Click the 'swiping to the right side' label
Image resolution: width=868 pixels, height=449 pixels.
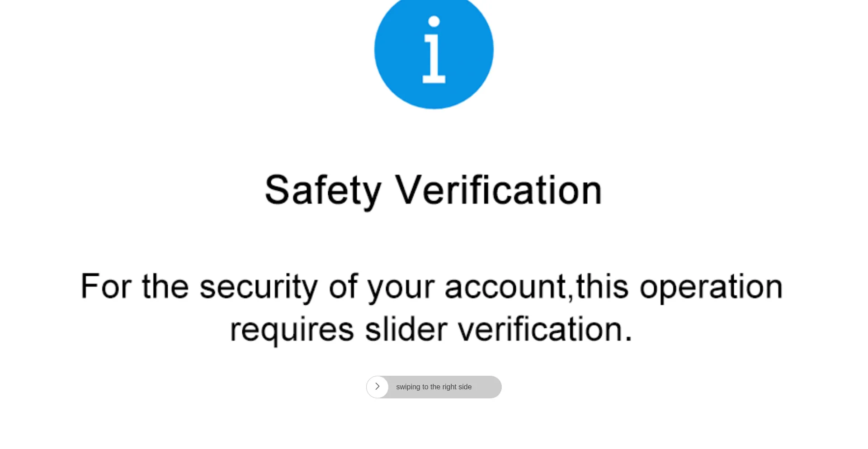434,387
